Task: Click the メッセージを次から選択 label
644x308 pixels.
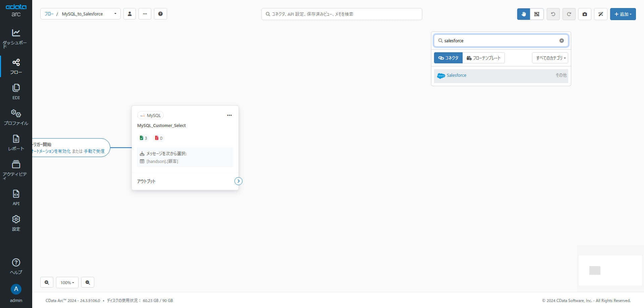Action: (166, 153)
